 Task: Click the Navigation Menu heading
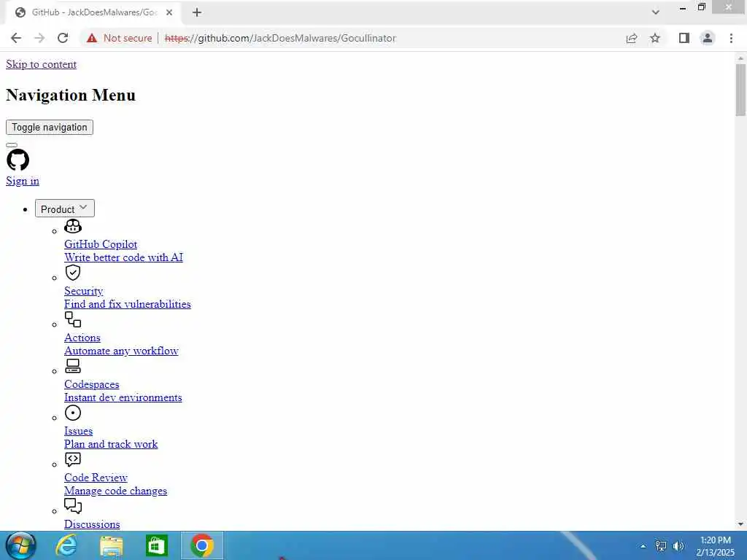tap(71, 95)
